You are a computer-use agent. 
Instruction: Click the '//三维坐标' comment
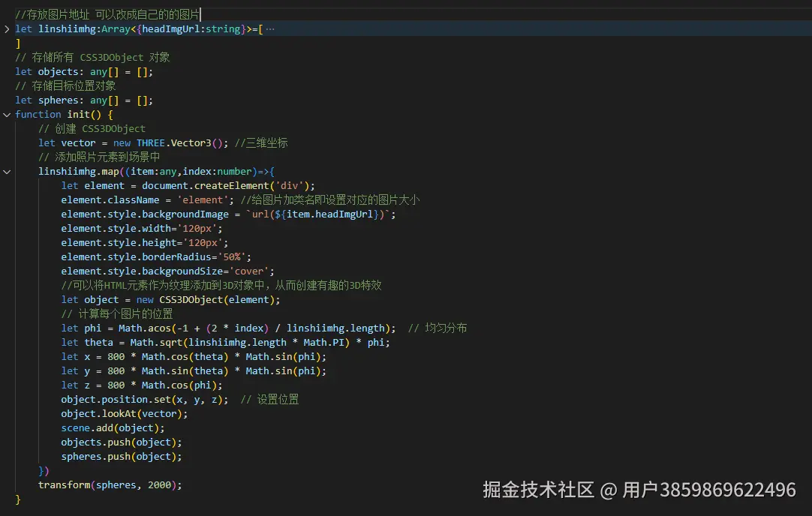pos(261,142)
